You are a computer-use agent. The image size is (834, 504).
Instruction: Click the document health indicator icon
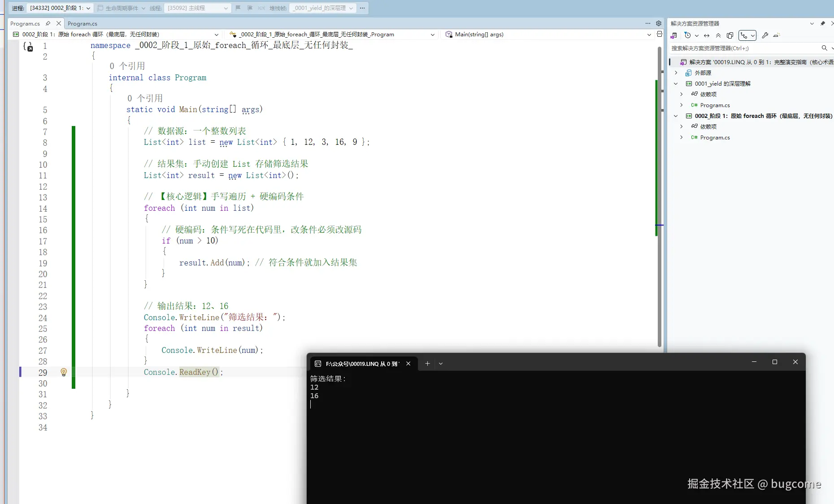[x=28, y=47]
